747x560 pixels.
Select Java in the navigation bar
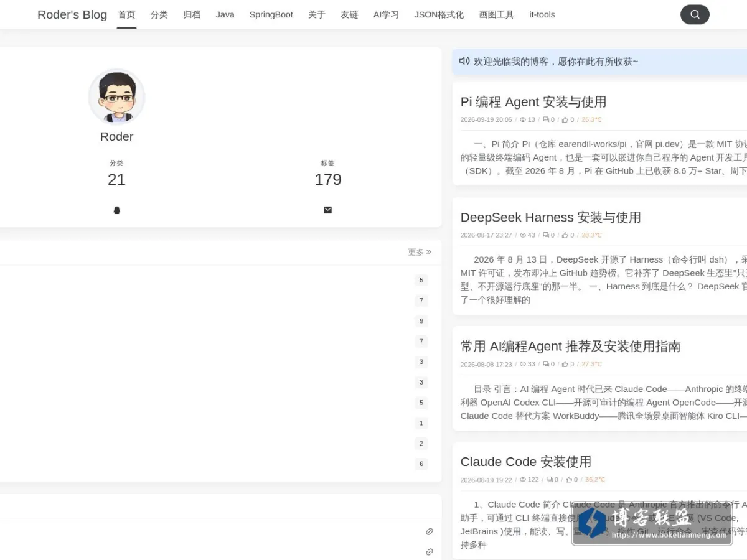225,14
